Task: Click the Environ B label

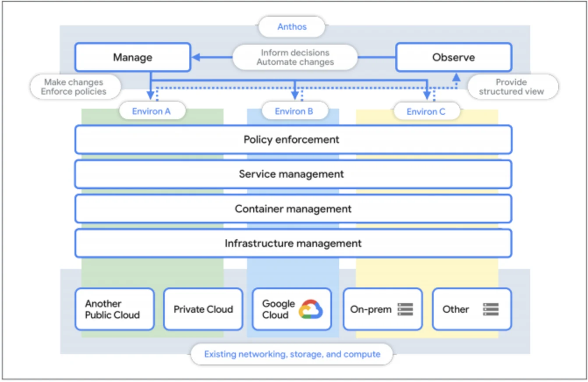Action: pos(294,111)
